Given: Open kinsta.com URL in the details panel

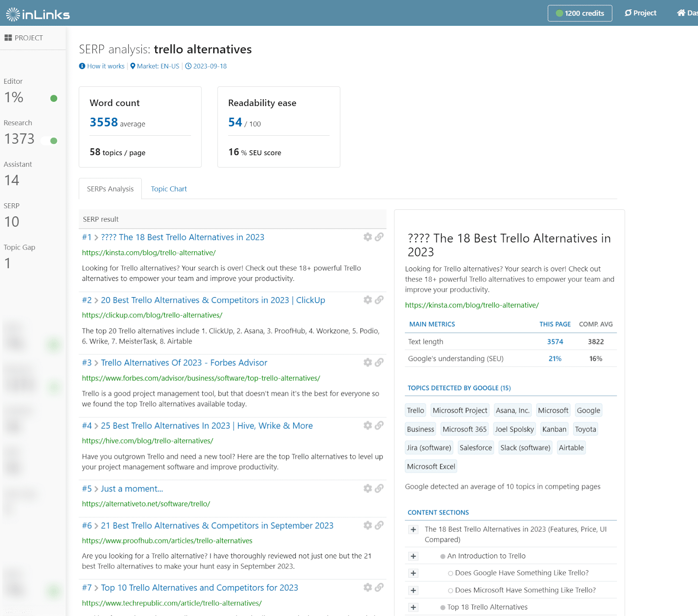Looking at the screenshot, I should pyautogui.click(x=472, y=305).
